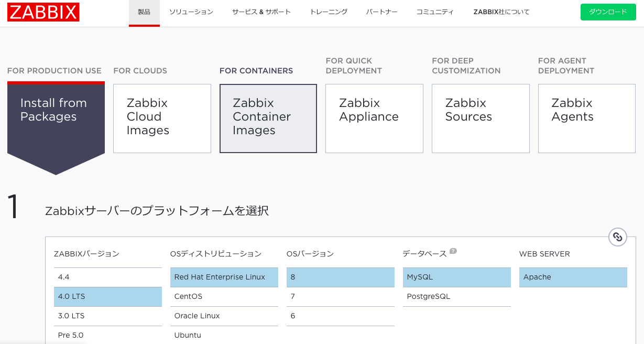Go to the トレーニング menu item
644x344 pixels.
(x=329, y=12)
